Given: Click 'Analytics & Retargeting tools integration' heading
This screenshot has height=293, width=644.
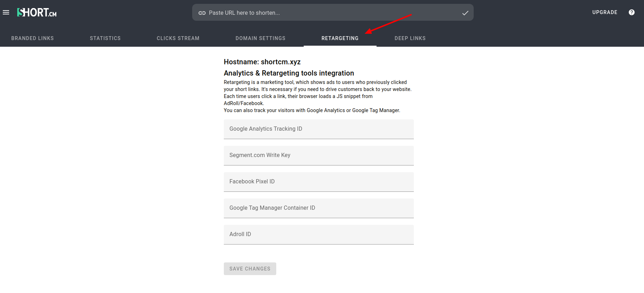Looking at the screenshot, I should (x=289, y=73).
